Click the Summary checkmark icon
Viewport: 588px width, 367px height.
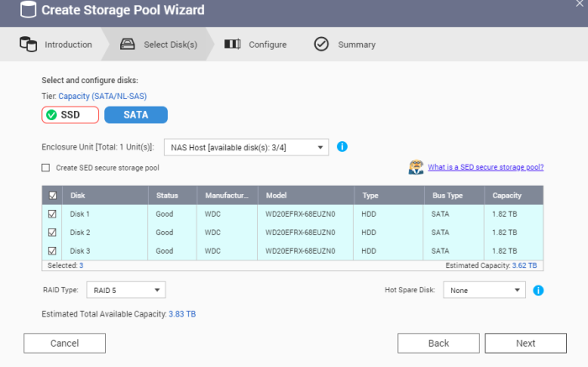point(321,45)
